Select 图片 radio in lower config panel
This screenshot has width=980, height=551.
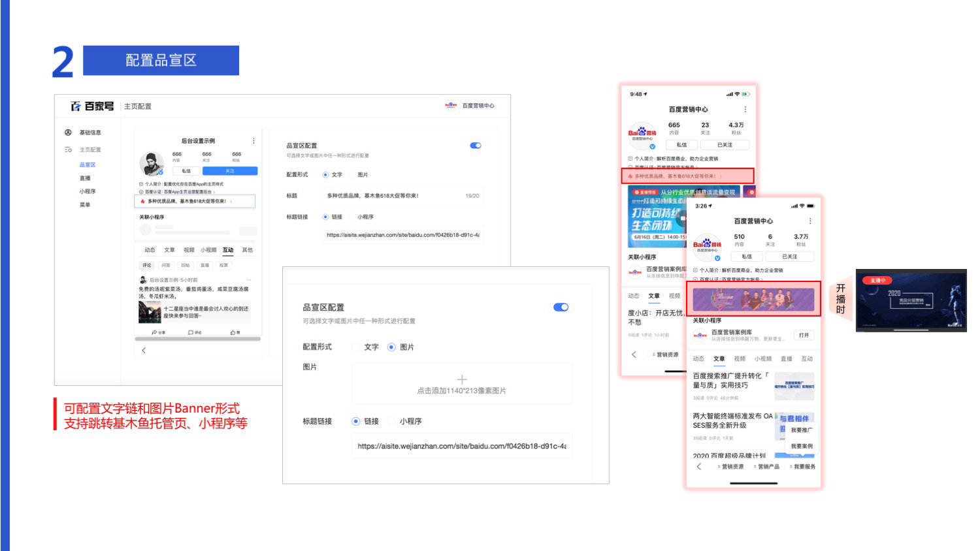391,347
